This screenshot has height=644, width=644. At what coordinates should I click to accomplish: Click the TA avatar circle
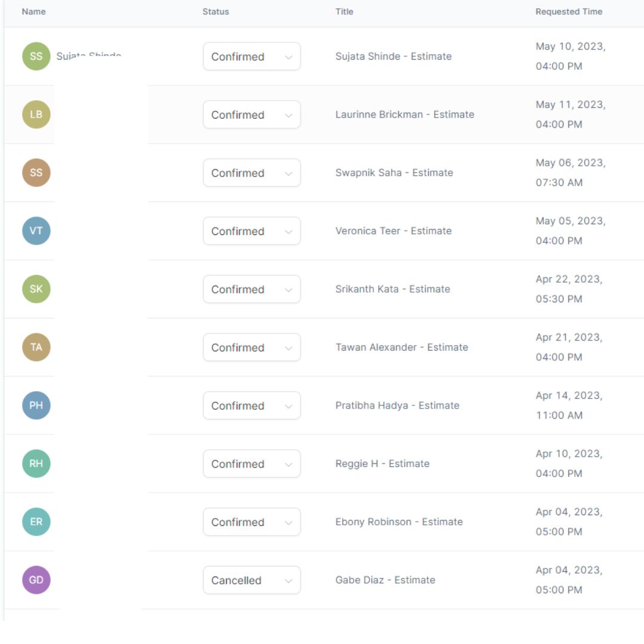(36, 347)
